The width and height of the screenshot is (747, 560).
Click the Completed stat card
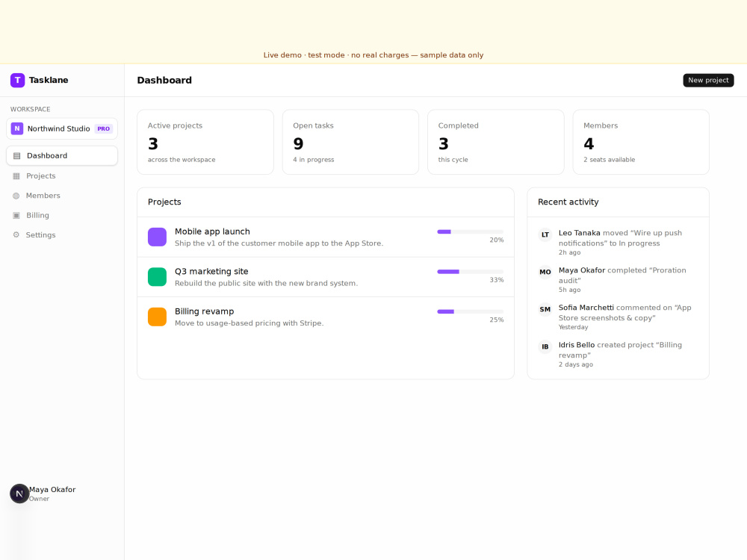click(496, 142)
